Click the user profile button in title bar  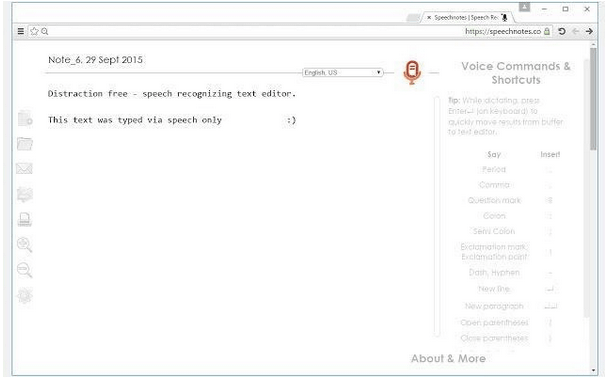pyautogui.click(x=524, y=7)
